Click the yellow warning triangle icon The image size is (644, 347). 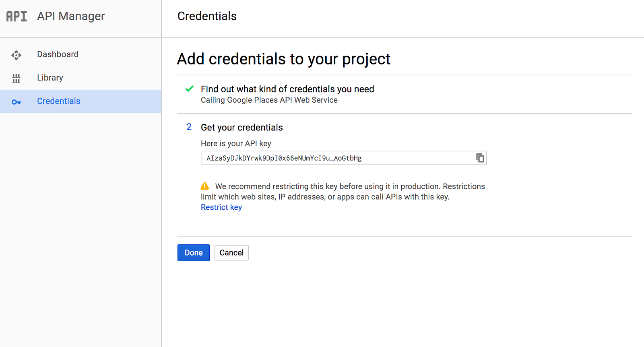coord(205,186)
